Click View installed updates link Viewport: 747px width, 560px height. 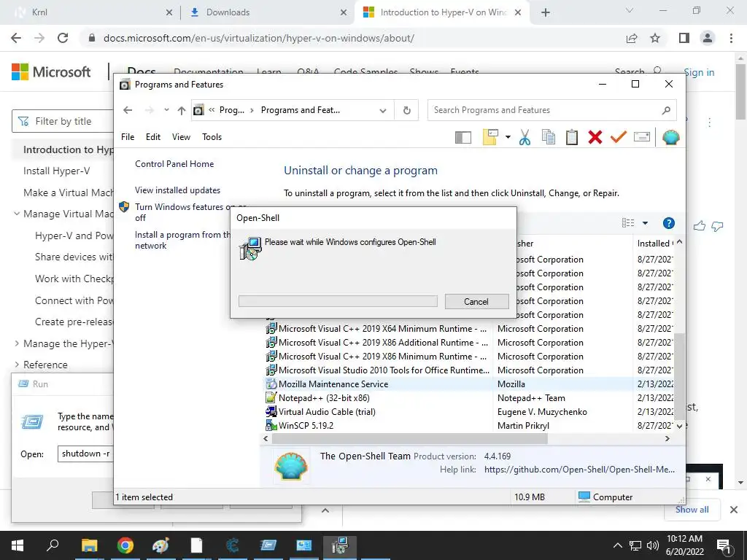coord(178,190)
